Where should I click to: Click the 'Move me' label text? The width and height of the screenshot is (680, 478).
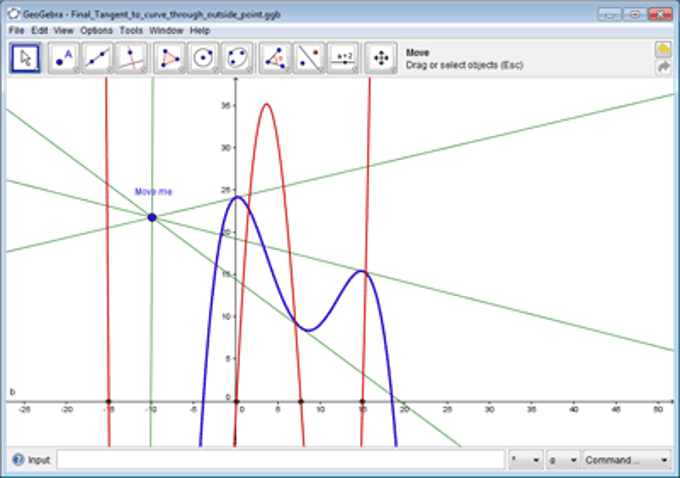153,192
